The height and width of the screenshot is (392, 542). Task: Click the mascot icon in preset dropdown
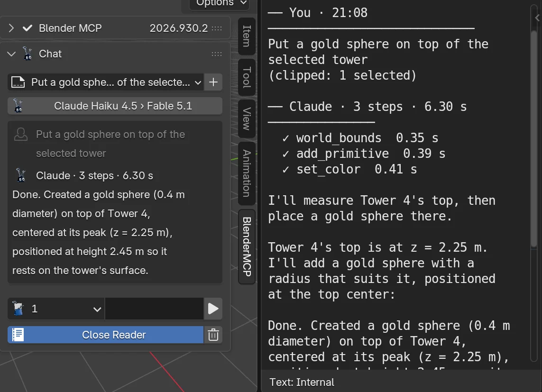pos(18,309)
